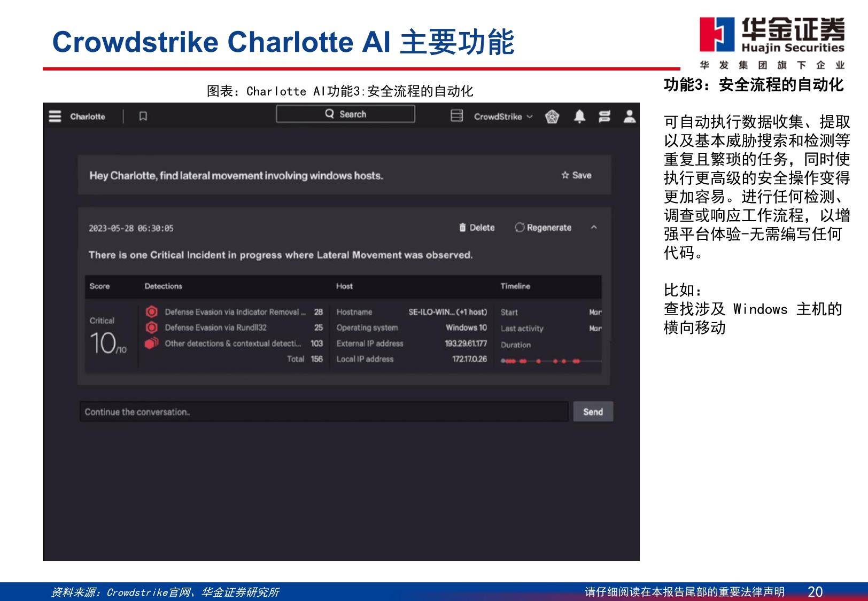Click the incident timeline dot track
The height and width of the screenshot is (601, 868).
551,361
